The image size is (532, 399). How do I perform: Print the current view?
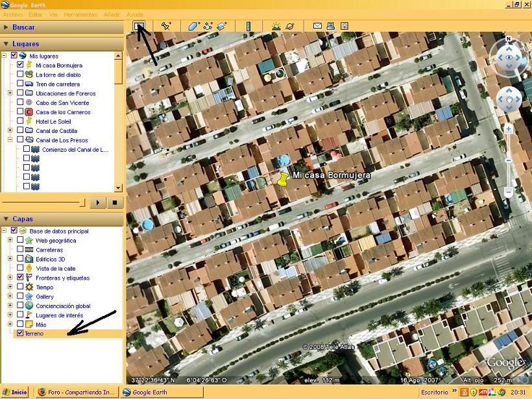[330, 25]
